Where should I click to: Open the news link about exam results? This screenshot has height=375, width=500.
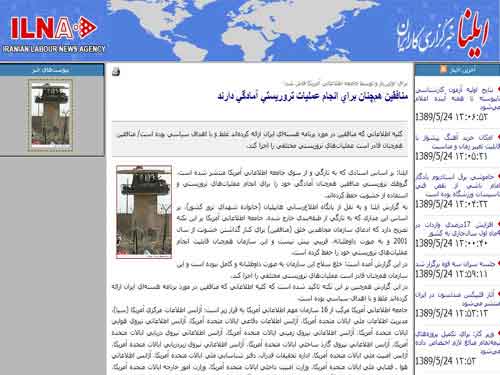[457, 98]
